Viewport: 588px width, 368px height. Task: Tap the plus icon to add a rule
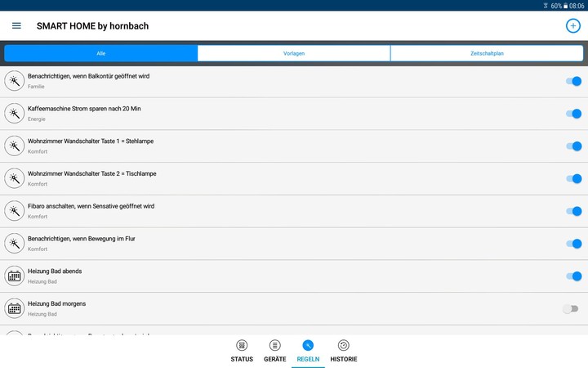(572, 26)
